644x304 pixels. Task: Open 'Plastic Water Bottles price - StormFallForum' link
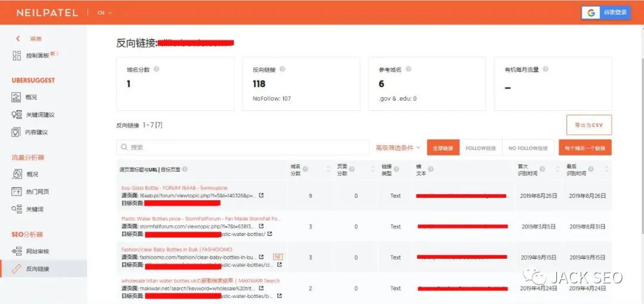202,219
